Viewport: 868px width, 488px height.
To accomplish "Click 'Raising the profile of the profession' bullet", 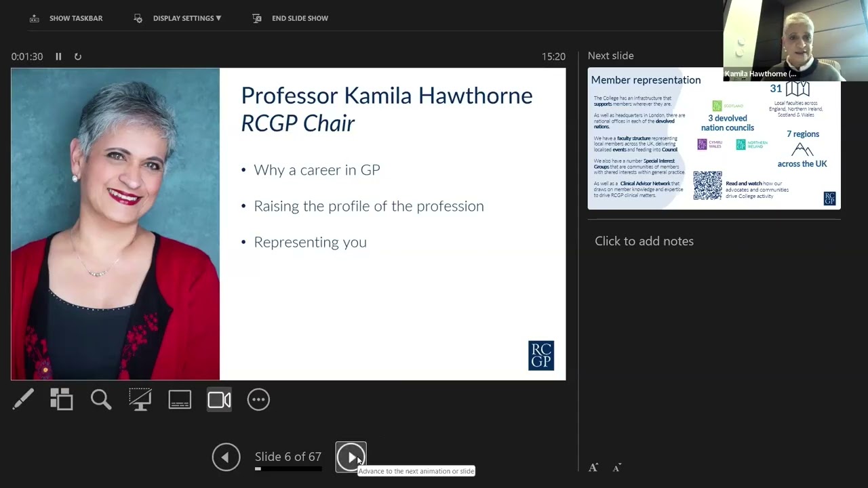I will click(369, 206).
